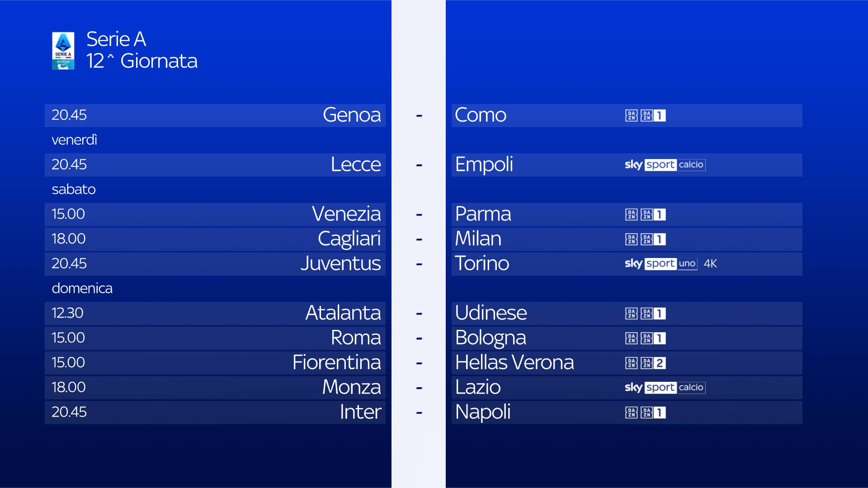Viewport: 868px width, 488px height.
Task: Click the DAZN 1 logo for Genoa-Como
Action: click(645, 116)
